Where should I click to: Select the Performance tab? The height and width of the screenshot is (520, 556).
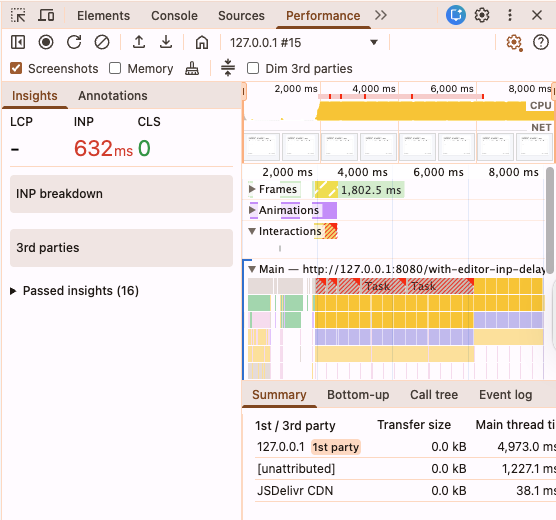tap(323, 16)
